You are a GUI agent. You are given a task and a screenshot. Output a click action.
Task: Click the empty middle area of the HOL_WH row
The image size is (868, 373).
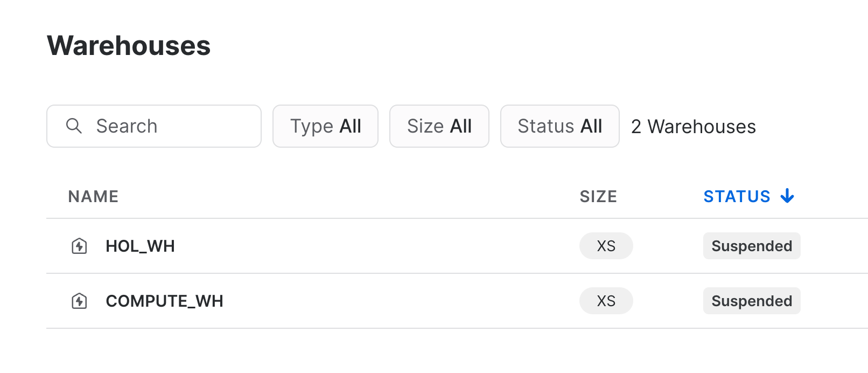point(377,246)
